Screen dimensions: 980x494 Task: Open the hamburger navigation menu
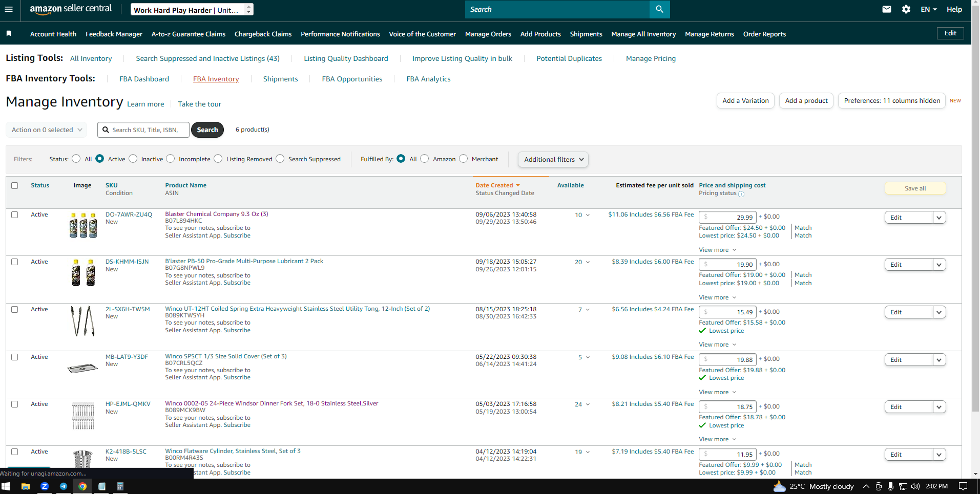click(8, 9)
